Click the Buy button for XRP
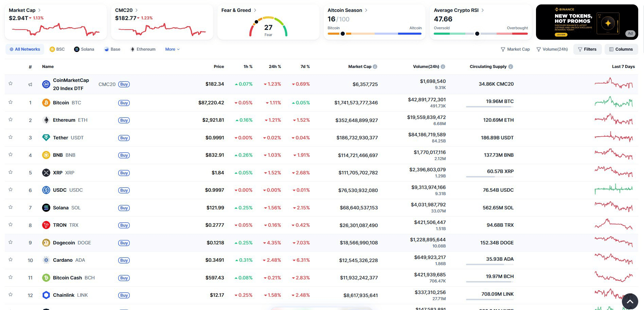Image resolution: width=644 pixels, height=310 pixels. pos(124,173)
